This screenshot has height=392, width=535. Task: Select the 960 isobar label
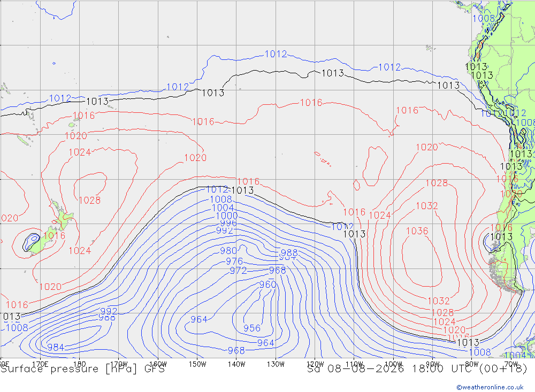(267, 284)
